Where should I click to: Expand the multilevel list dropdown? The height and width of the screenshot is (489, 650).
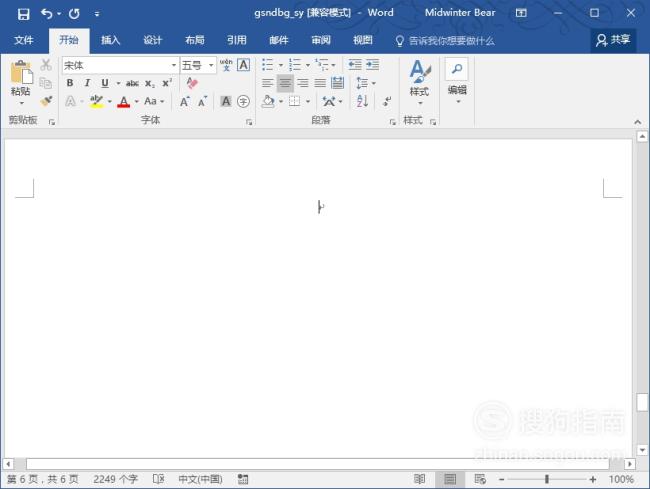tap(333, 65)
